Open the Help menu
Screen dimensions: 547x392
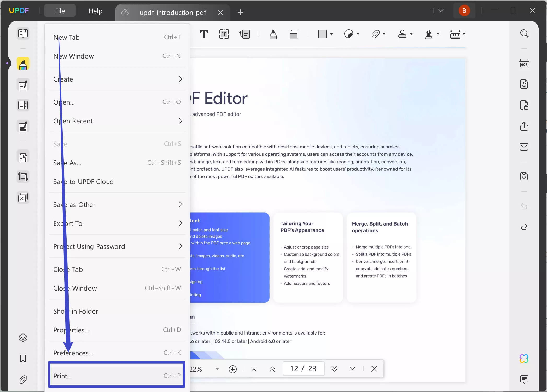[95, 11]
